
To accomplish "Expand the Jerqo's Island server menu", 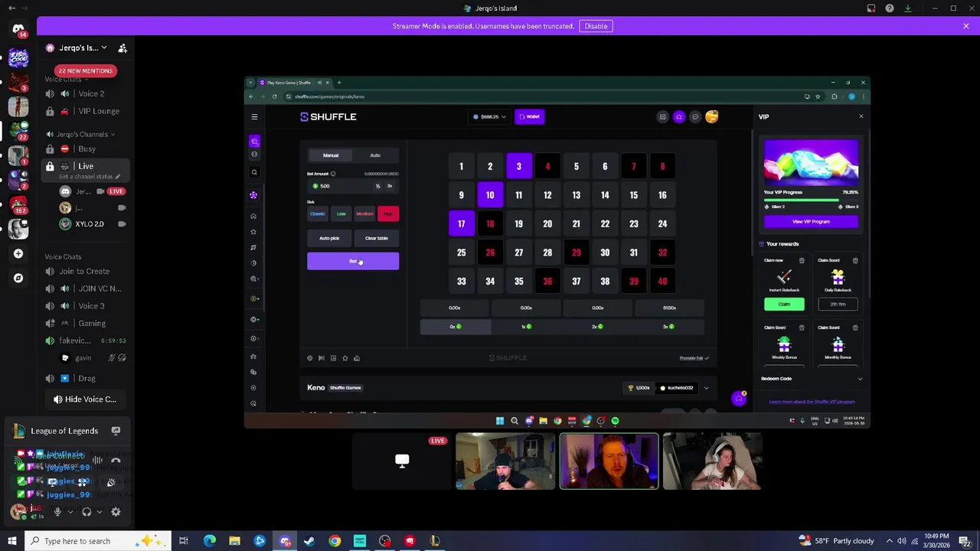I will tap(84, 48).
